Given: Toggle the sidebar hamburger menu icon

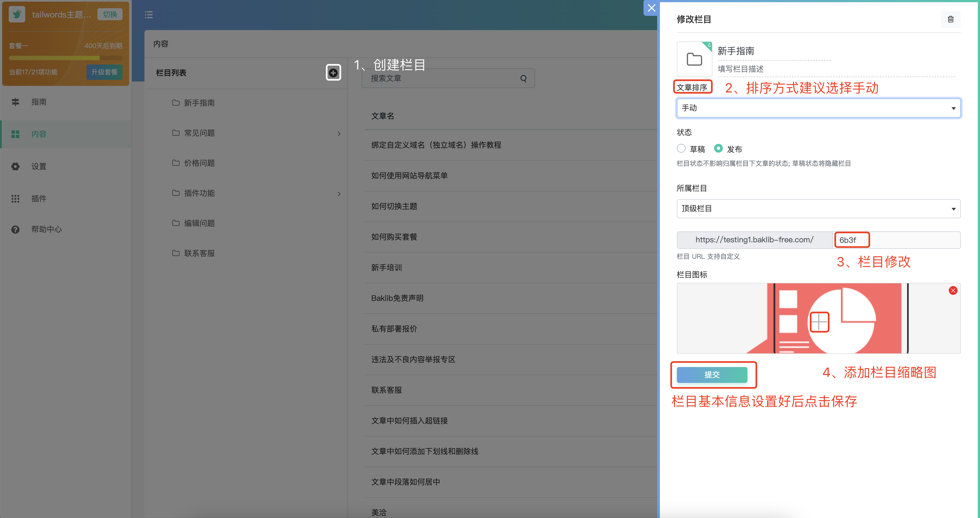Looking at the screenshot, I should [x=149, y=15].
